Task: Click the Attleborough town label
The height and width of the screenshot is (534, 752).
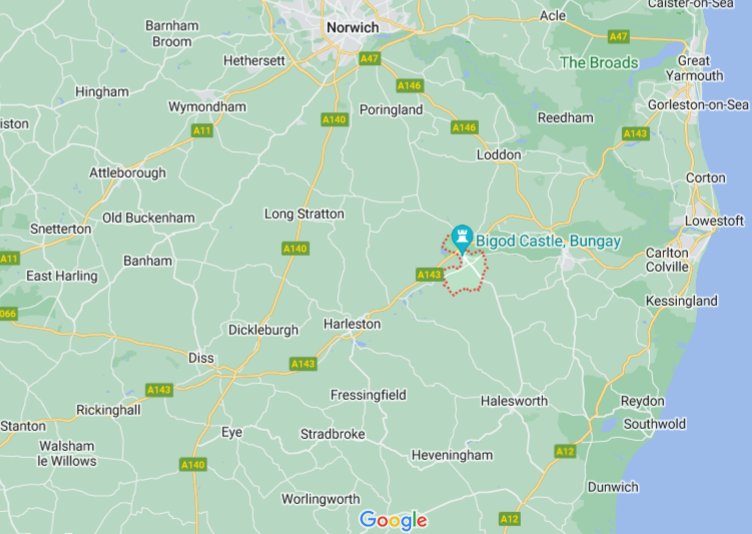Action: (x=128, y=173)
